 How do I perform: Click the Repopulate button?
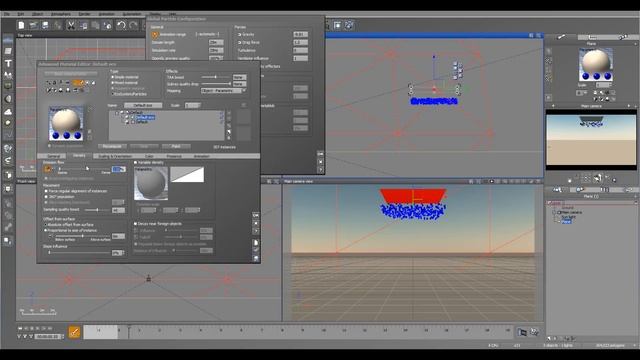pyautogui.click(x=112, y=146)
